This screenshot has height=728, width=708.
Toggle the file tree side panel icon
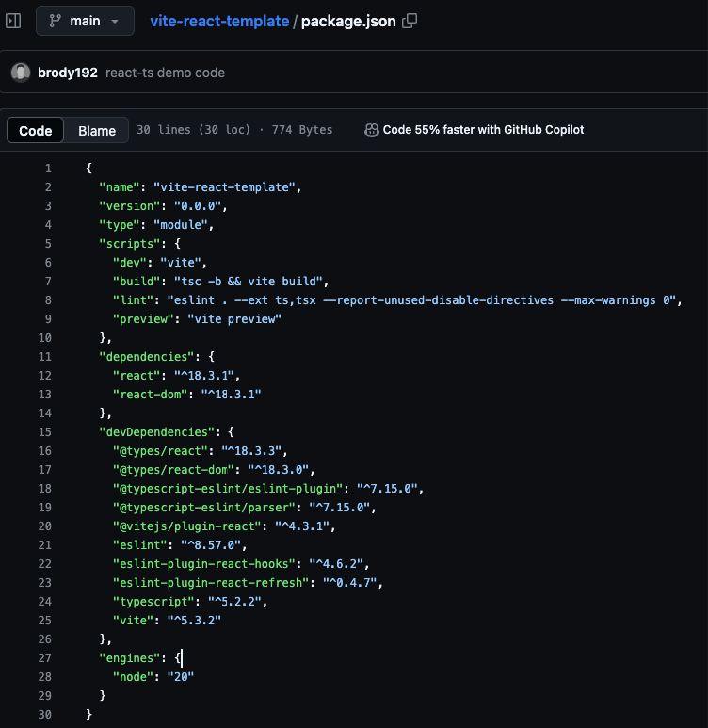[x=13, y=21]
